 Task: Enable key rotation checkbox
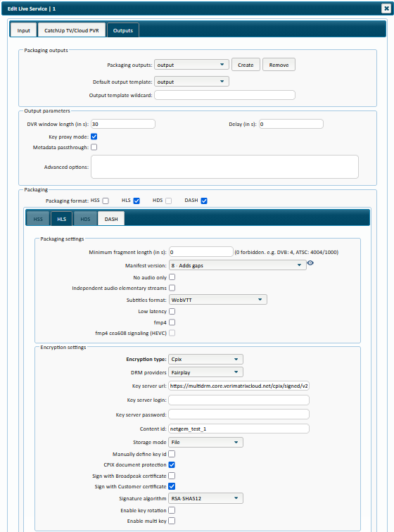point(172,510)
